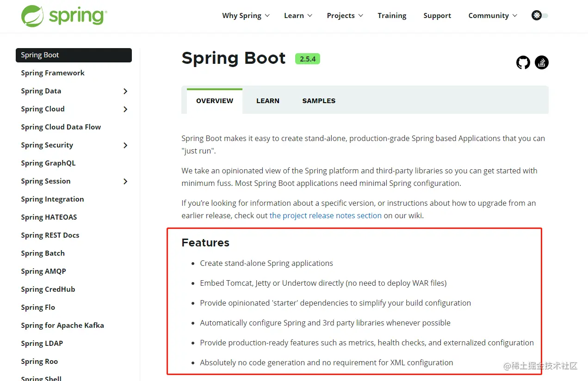The image size is (588, 381).
Task: Open Spring Cloud project link
Action: click(x=43, y=109)
